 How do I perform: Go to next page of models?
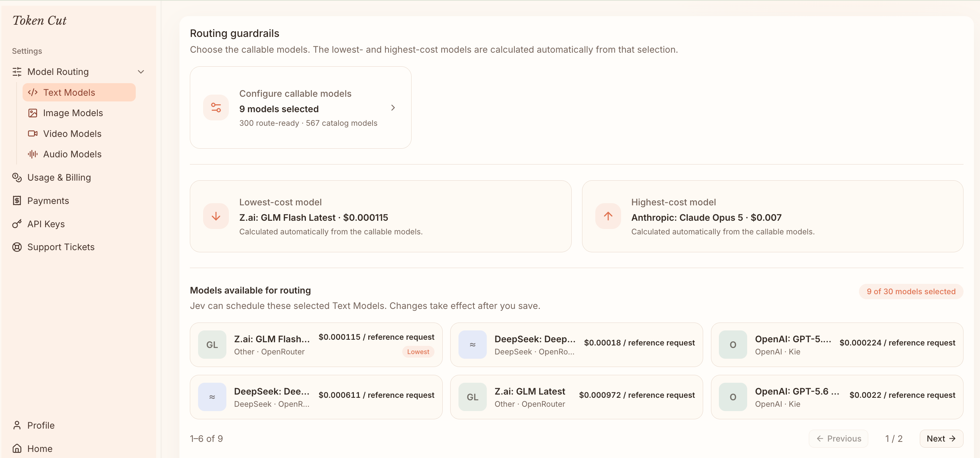point(941,438)
